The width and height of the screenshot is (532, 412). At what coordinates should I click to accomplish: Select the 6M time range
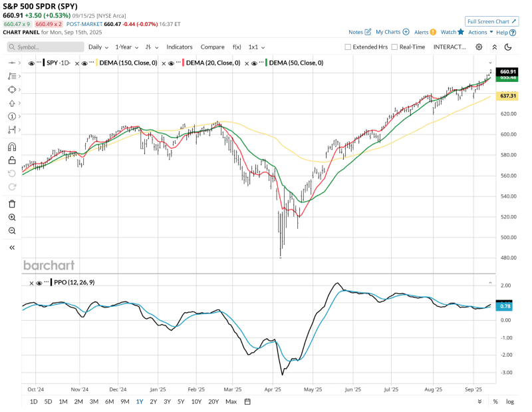tap(109, 401)
